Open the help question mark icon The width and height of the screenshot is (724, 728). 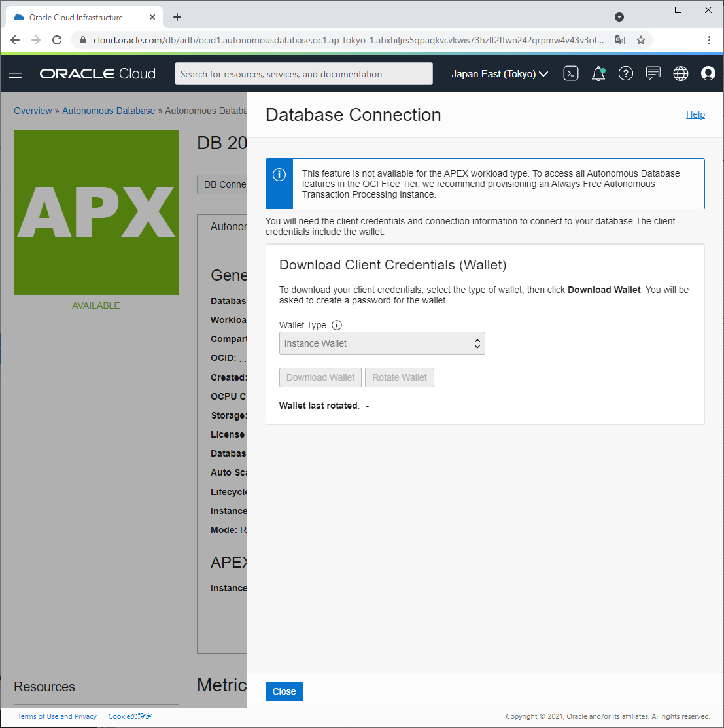coord(626,73)
